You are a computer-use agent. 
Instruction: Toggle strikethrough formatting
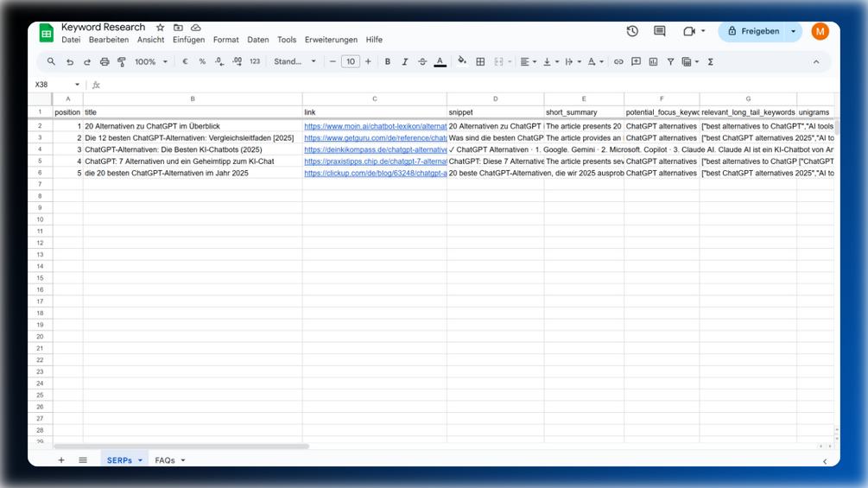pyautogui.click(x=422, y=62)
